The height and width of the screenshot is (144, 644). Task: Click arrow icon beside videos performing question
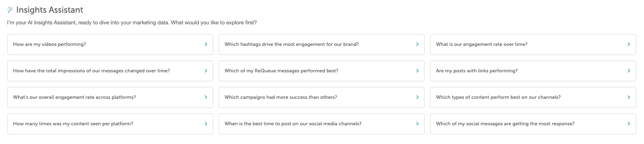tap(206, 44)
